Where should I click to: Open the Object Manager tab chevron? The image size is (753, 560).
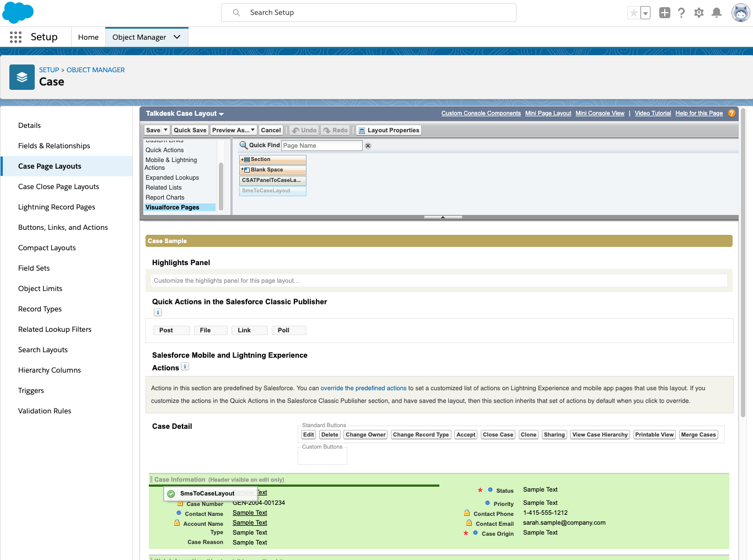177,37
